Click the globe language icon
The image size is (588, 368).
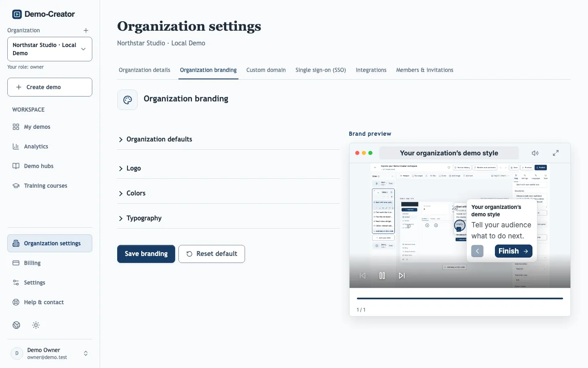(x=16, y=325)
